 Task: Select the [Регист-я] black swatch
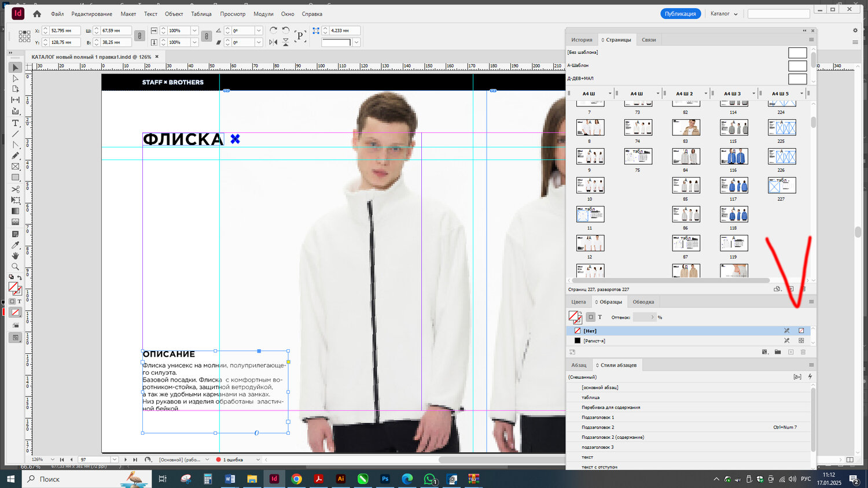[594, 341]
